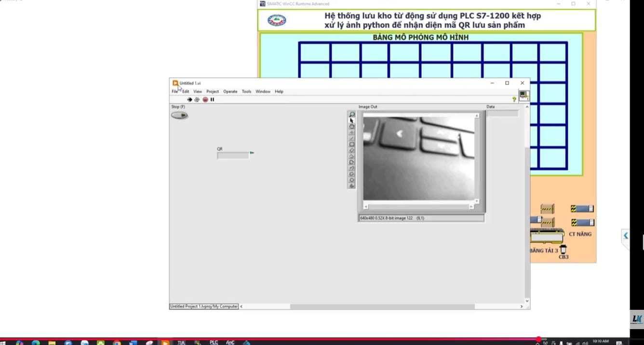Click the VI icon pane at top right
This screenshot has width=644, height=345.
(523, 95)
